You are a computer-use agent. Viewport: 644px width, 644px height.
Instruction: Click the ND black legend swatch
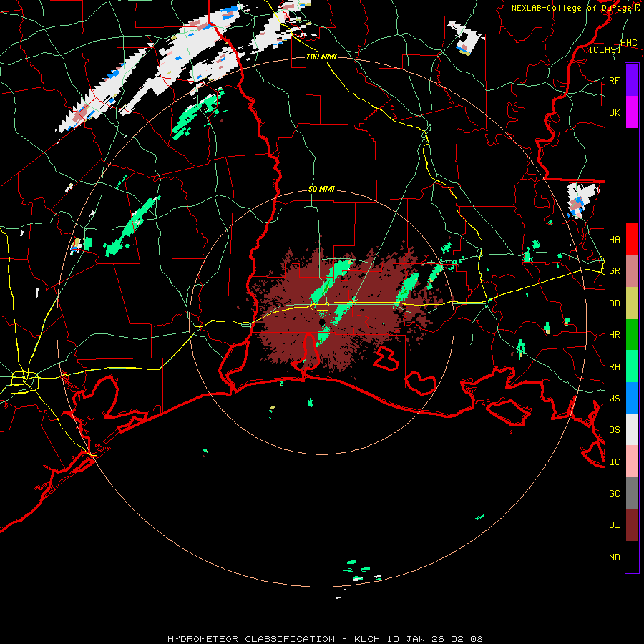click(632, 557)
